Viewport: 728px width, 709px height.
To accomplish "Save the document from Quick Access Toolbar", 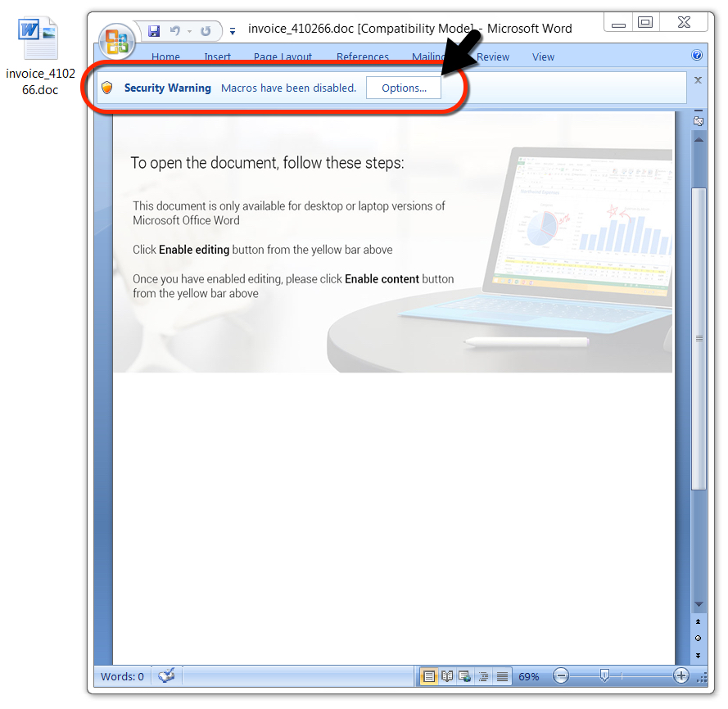I will pyautogui.click(x=154, y=31).
